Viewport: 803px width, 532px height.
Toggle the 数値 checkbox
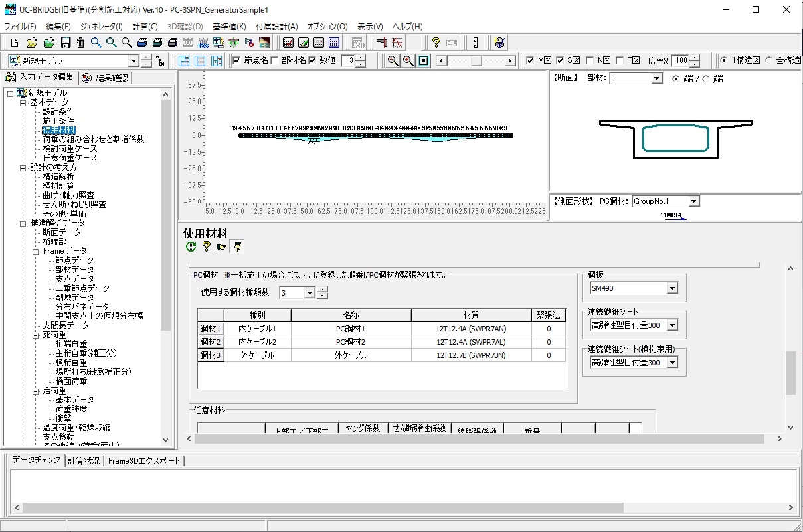(313, 61)
